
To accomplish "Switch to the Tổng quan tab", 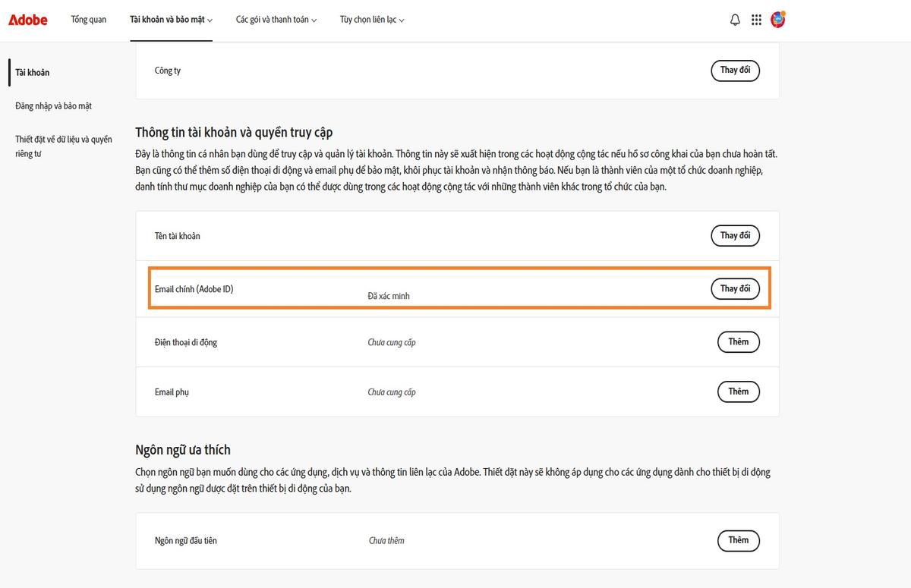I will [88, 20].
